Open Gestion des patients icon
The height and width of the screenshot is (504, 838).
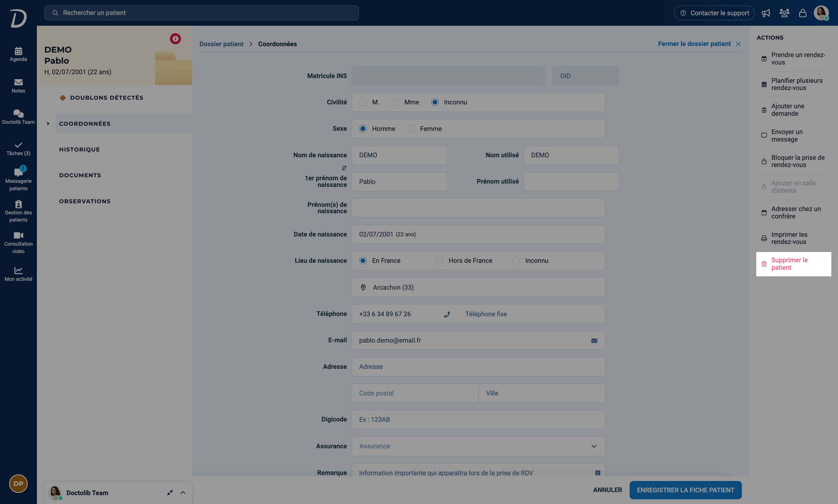coord(18,204)
